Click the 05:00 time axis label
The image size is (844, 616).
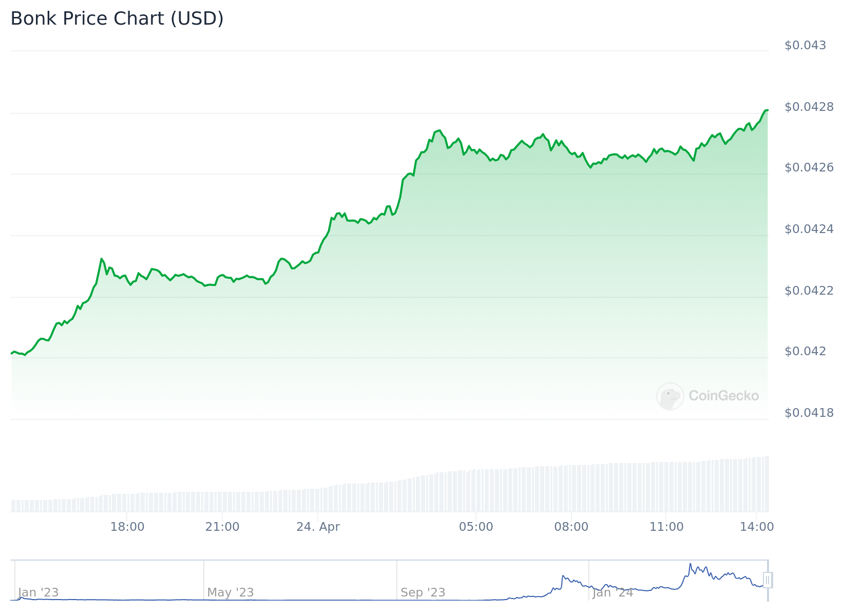tap(476, 527)
